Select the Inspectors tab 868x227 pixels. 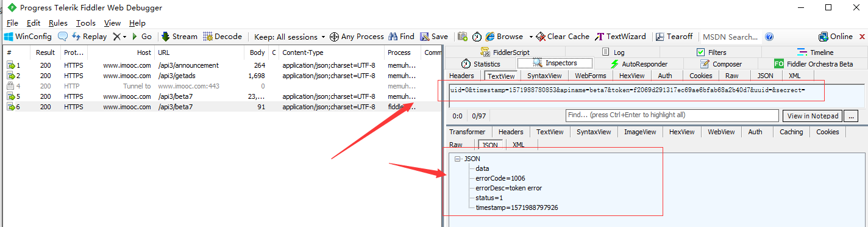point(555,63)
